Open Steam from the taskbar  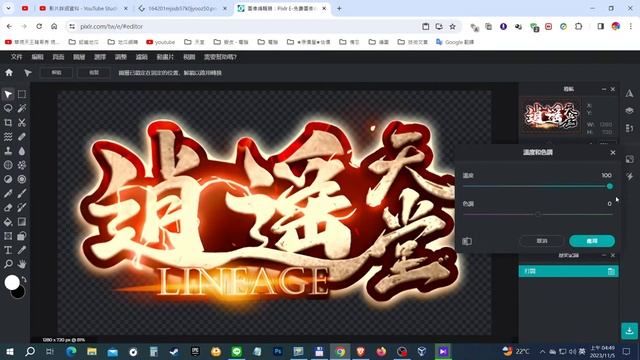174,351
